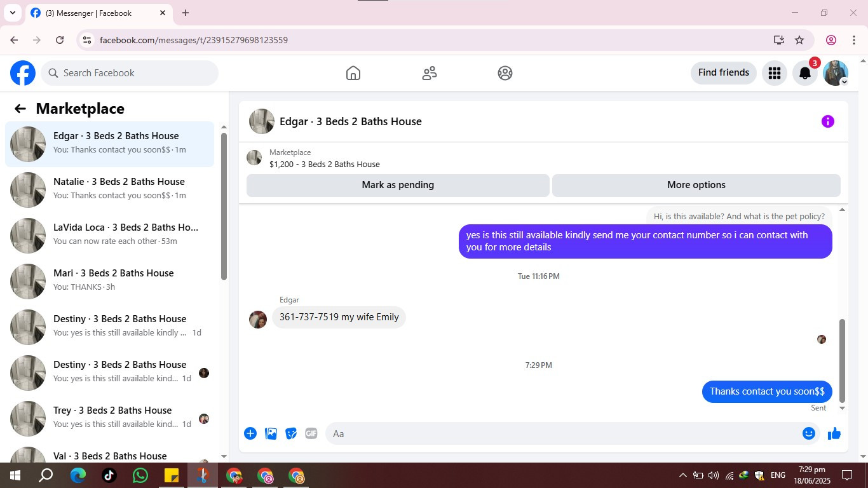Open Windows Start menu
Screen dimensions: 868x488
pos(15,475)
